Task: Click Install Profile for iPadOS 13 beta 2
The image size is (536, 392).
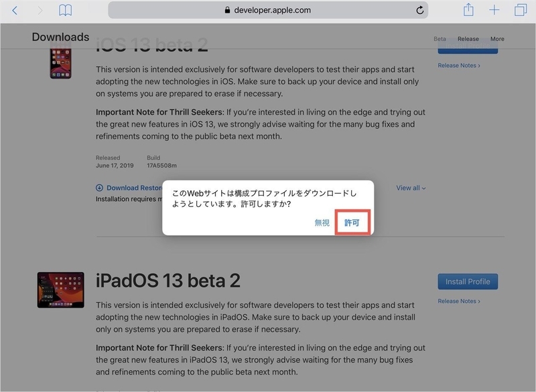Action: tap(468, 281)
